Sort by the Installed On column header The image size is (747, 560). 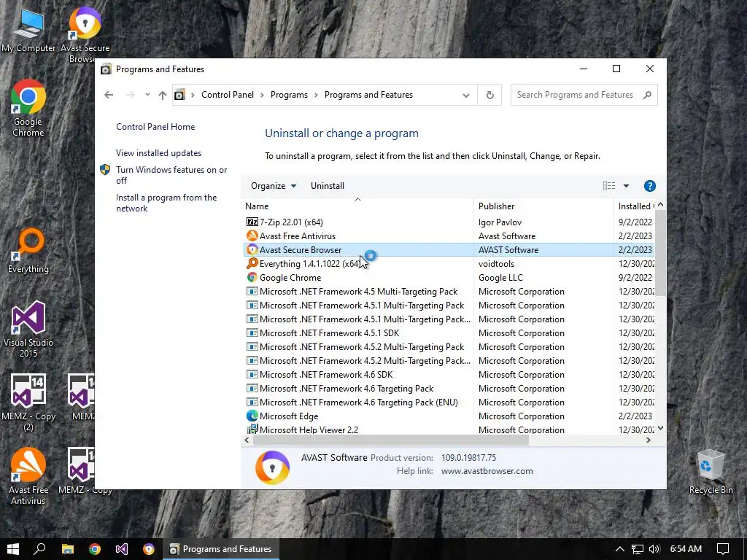coord(635,206)
